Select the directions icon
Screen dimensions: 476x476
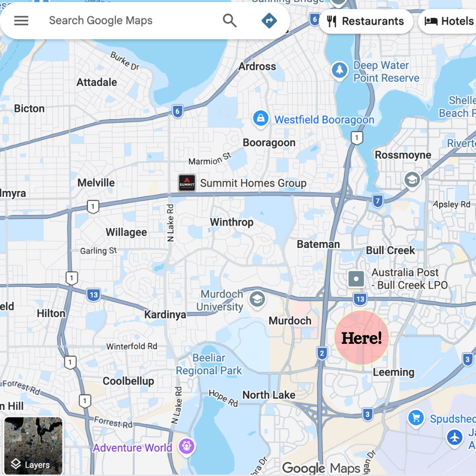pos(269,21)
